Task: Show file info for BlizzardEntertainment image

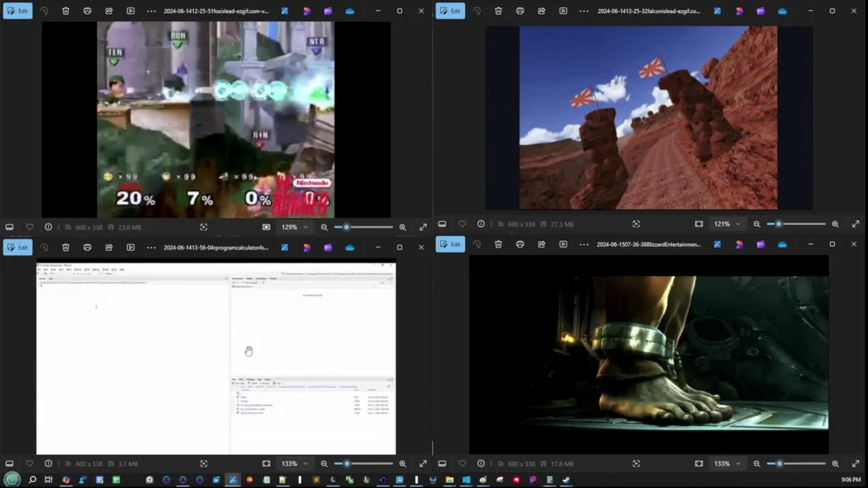Action: point(481,464)
